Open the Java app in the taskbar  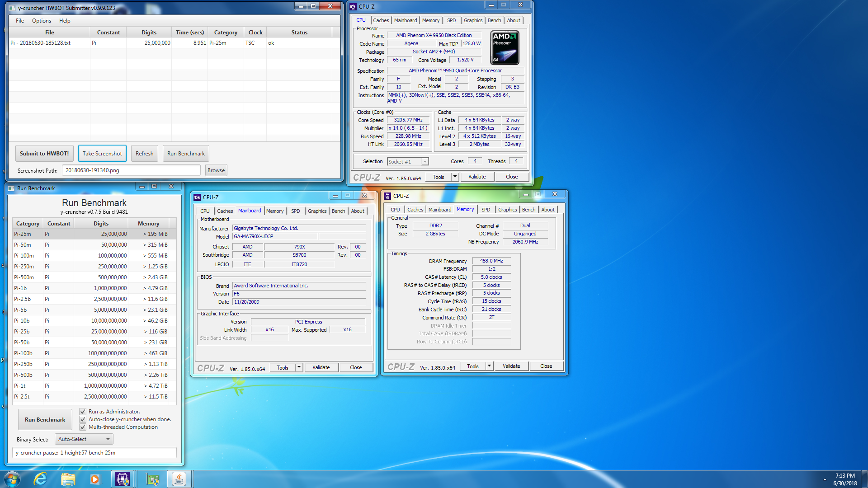coord(179,479)
